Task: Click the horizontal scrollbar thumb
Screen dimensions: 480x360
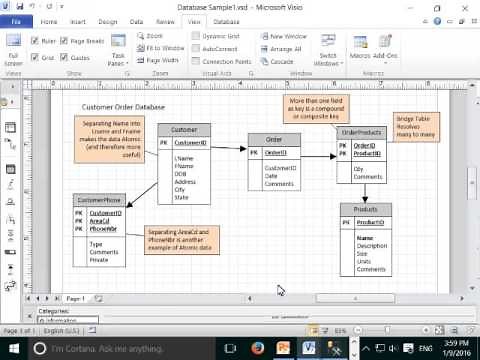Action: coord(355,298)
